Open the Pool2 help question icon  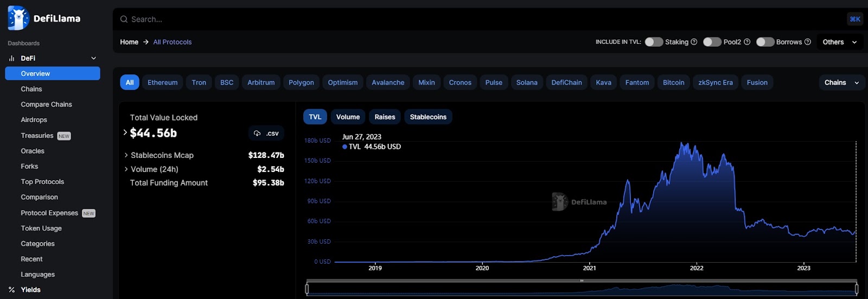(747, 42)
